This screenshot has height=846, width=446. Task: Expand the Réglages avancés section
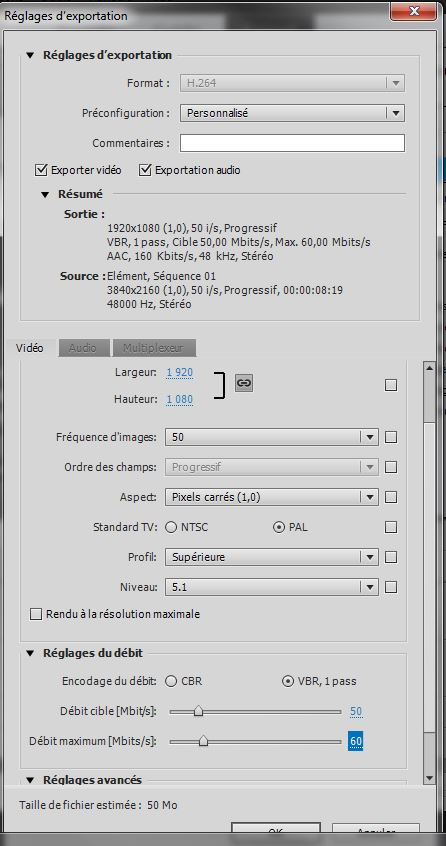[31, 780]
